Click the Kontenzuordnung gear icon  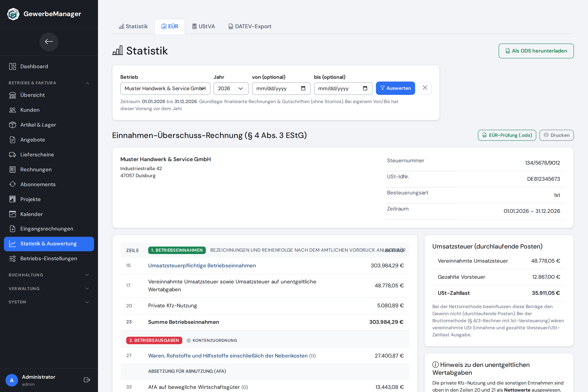coord(189,340)
